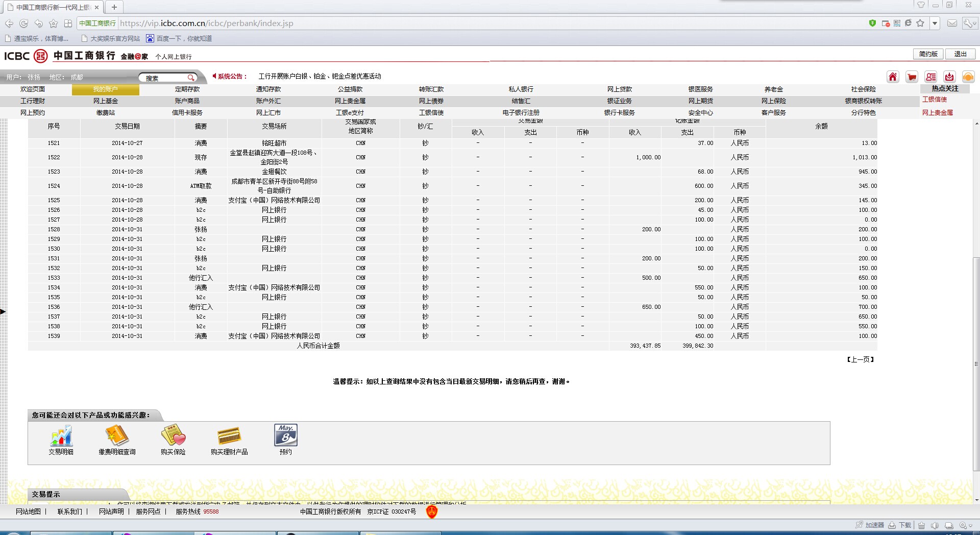The width and height of the screenshot is (980, 535).
Task: Open the red shopping cart icon
Action: coord(912,77)
